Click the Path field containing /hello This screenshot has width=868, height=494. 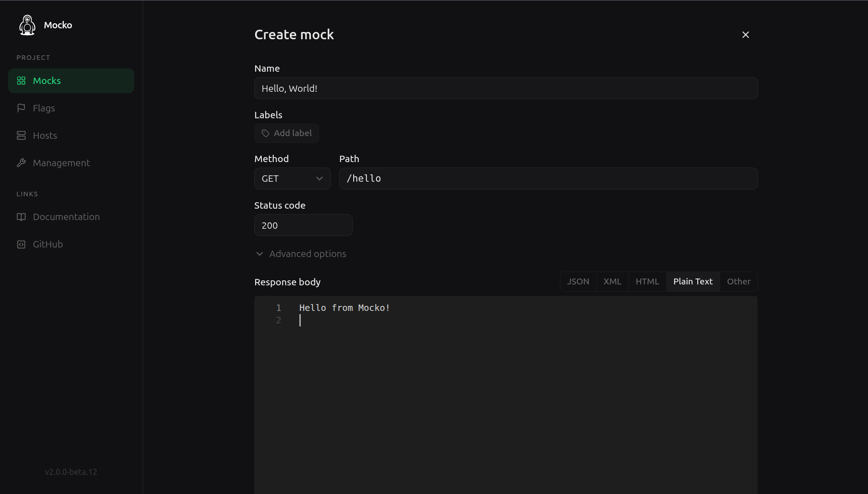[x=549, y=179]
